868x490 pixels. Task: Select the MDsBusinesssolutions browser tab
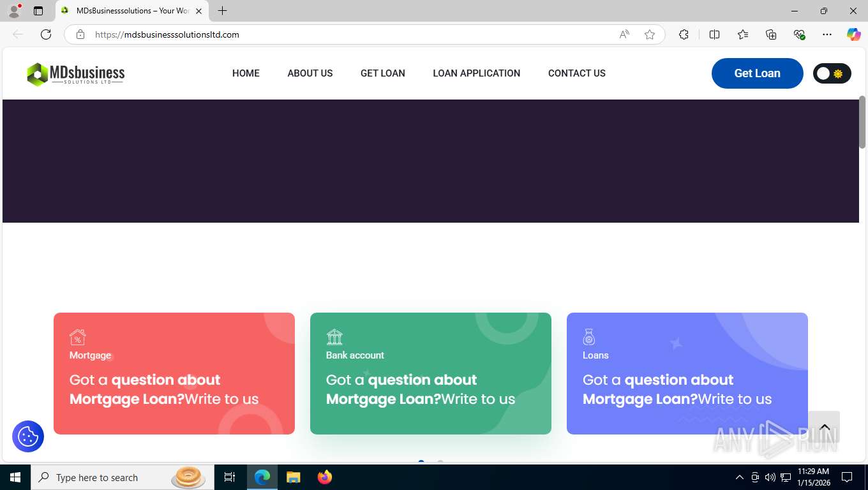tap(131, 11)
